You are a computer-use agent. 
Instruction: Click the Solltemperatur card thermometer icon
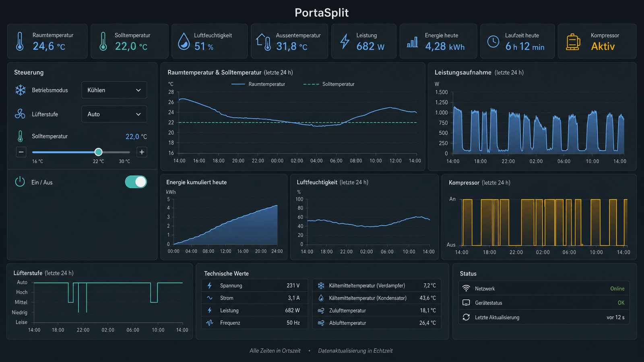(103, 41)
